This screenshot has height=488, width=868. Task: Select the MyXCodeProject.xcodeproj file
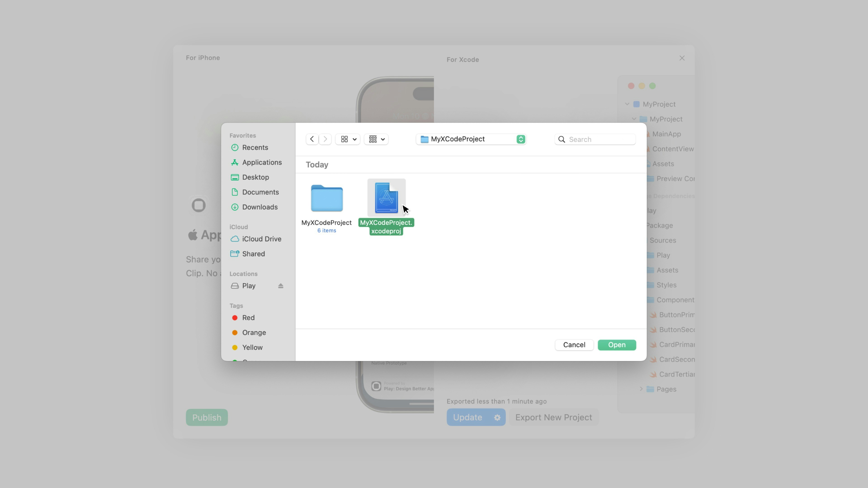(x=386, y=199)
